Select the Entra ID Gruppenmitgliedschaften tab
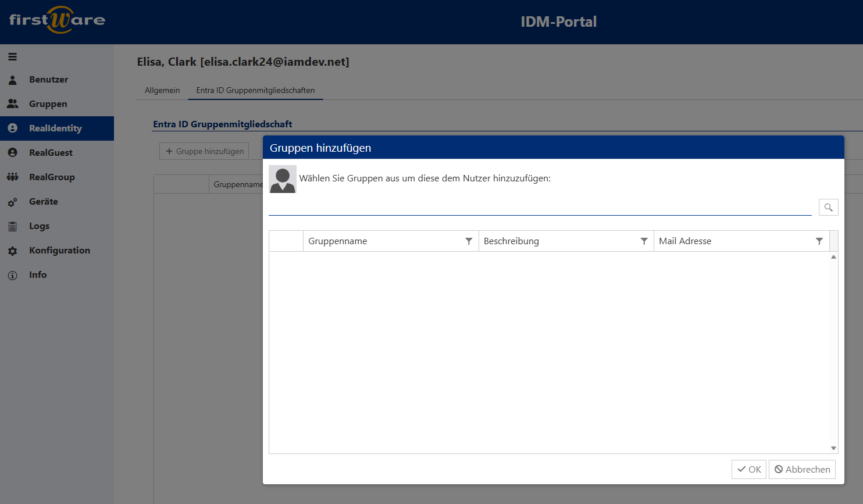 coord(255,90)
